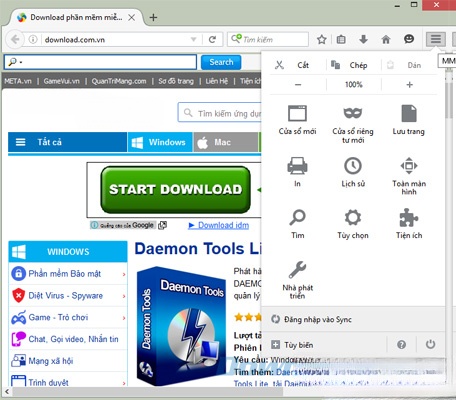Viewport: 456px width, 400px height.
Task: Open the downloads arrow icon
Action: 363,39
